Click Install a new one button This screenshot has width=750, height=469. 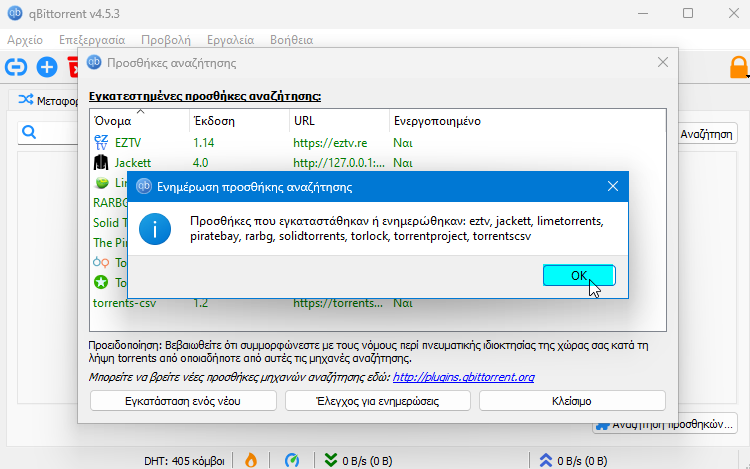pyautogui.click(x=183, y=401)
